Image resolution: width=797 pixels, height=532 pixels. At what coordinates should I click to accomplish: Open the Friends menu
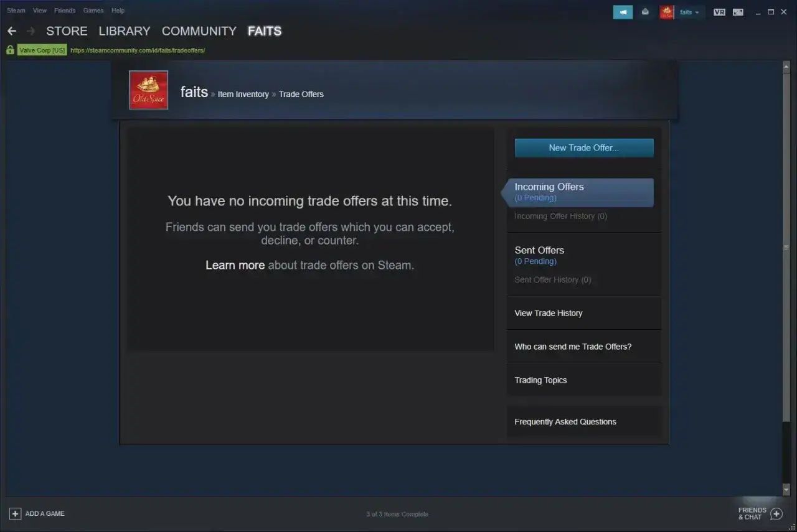coord(65,11)
